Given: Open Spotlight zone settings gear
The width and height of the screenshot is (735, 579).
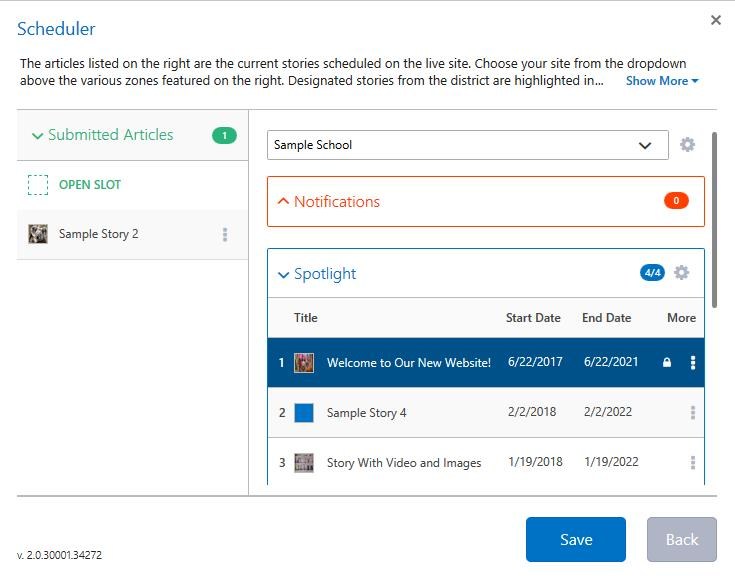Looking at the screenshot, I should (x=682, y=273).
